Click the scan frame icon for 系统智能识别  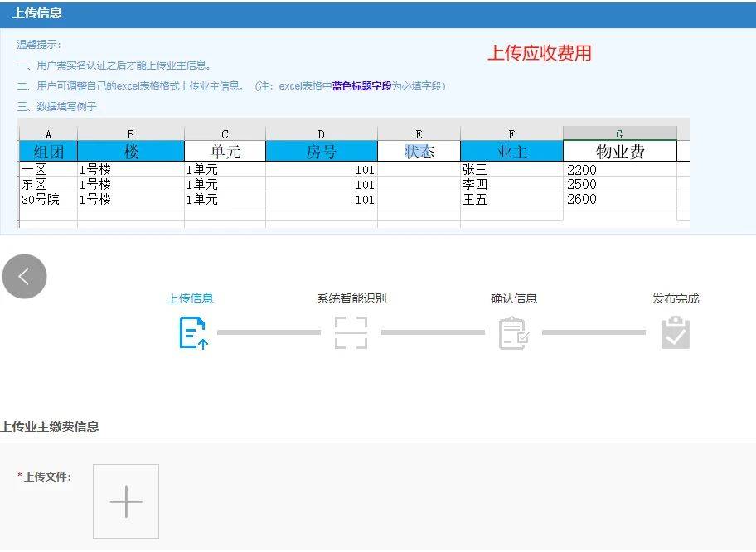click(x=351, y=332)
